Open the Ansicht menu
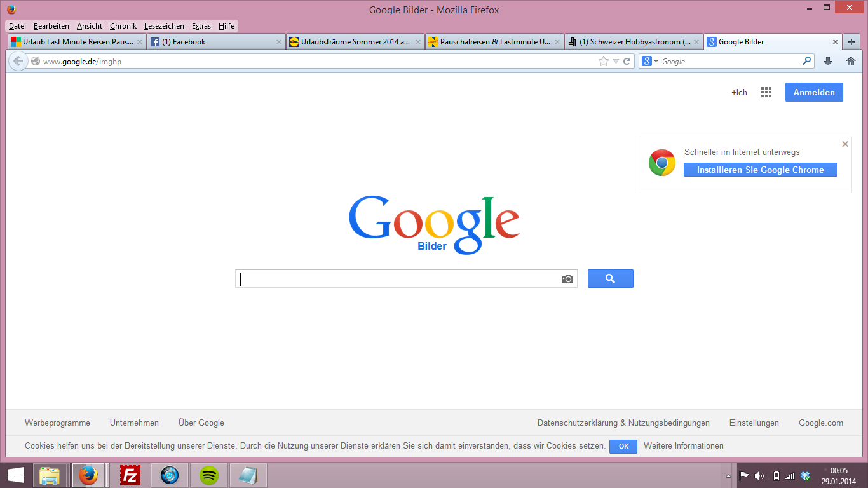The image size is (868, 488). point(90,26)
